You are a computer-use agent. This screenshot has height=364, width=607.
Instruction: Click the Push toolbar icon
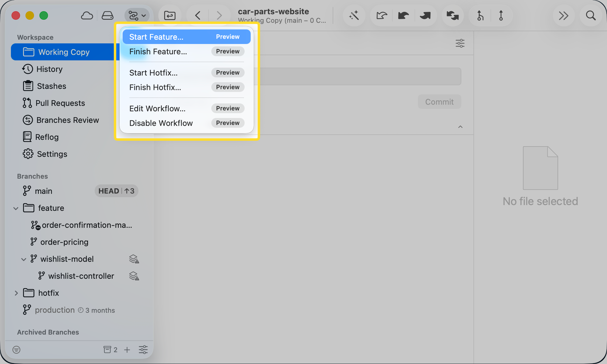pos(425,15)
